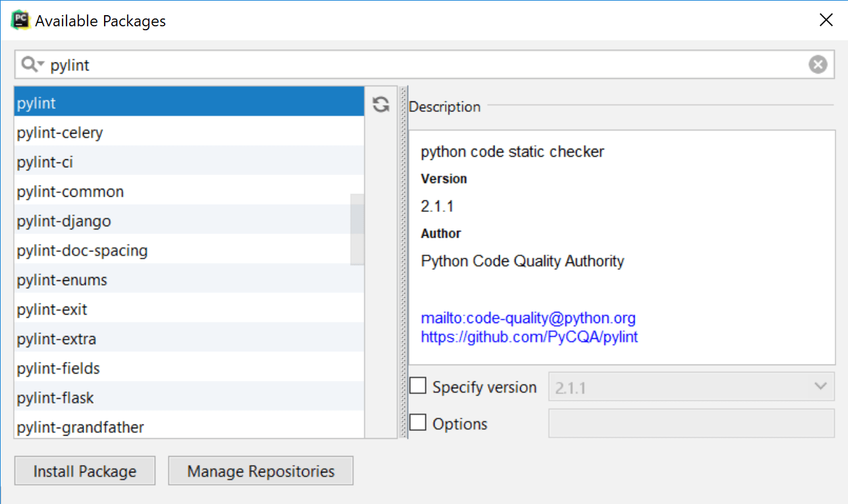This screenshot has width=848, height=504.
Task: Open the version selection dropdown
Action: (x=820, y=386)
